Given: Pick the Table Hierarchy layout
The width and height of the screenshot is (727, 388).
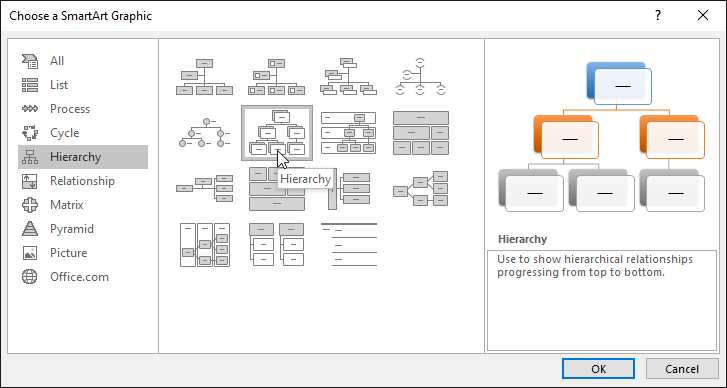Looking at the screenshot, I should (421, 133).
